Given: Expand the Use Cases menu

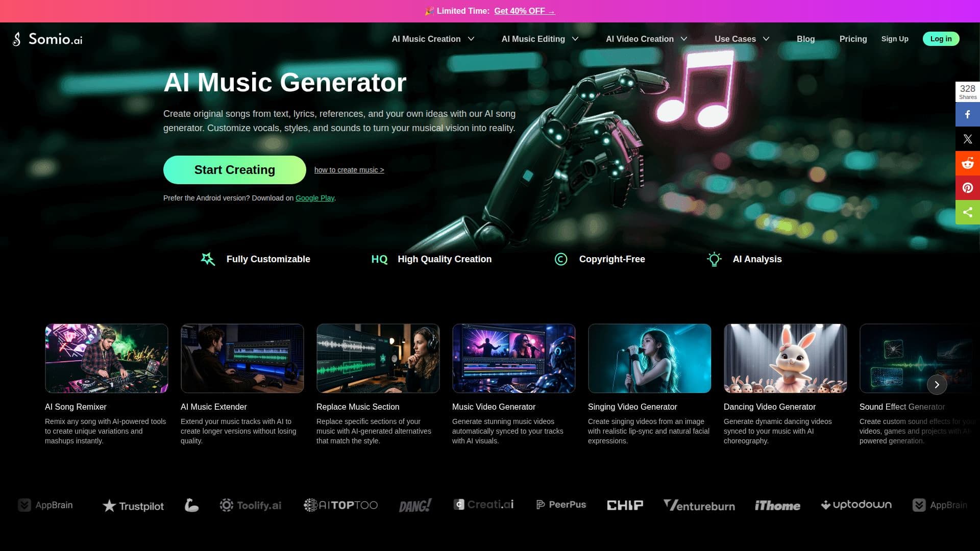Looking at the screenshot, I should point(742,39).
